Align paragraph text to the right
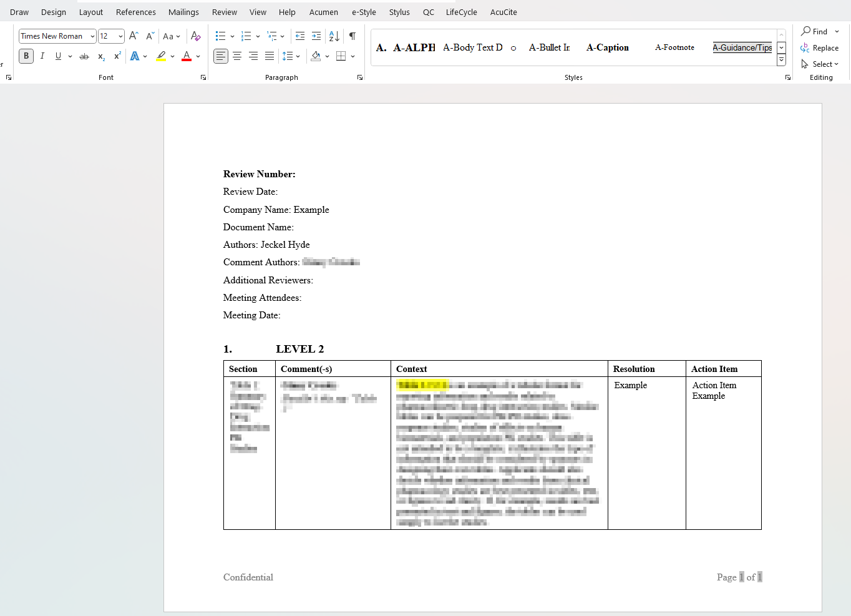 click(253, 56)
